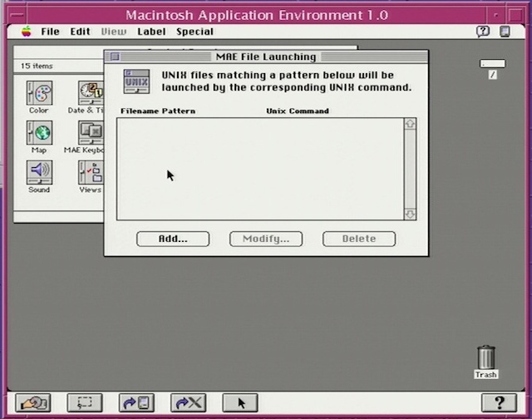Click the dimmed Delete button
532x419 pixels.
[359, 239]
